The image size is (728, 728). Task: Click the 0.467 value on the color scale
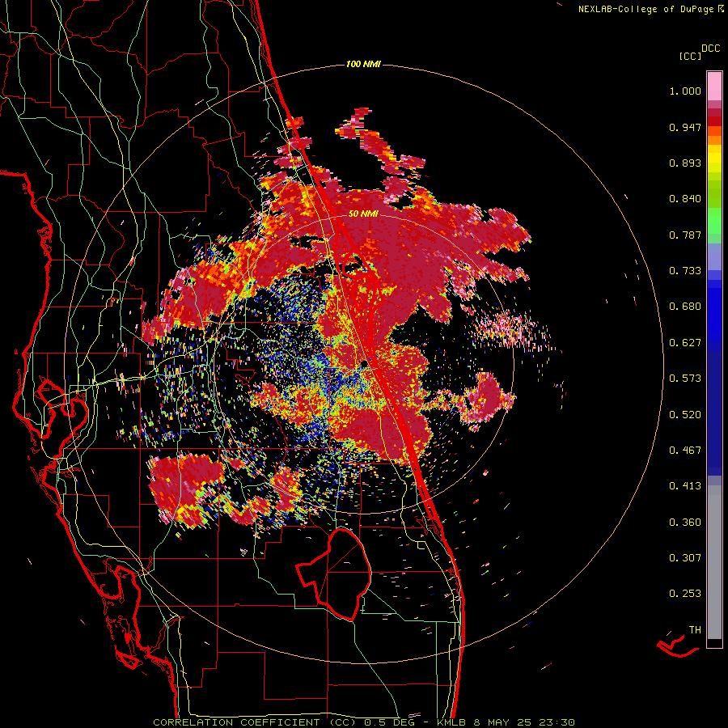tap(685, 451)
